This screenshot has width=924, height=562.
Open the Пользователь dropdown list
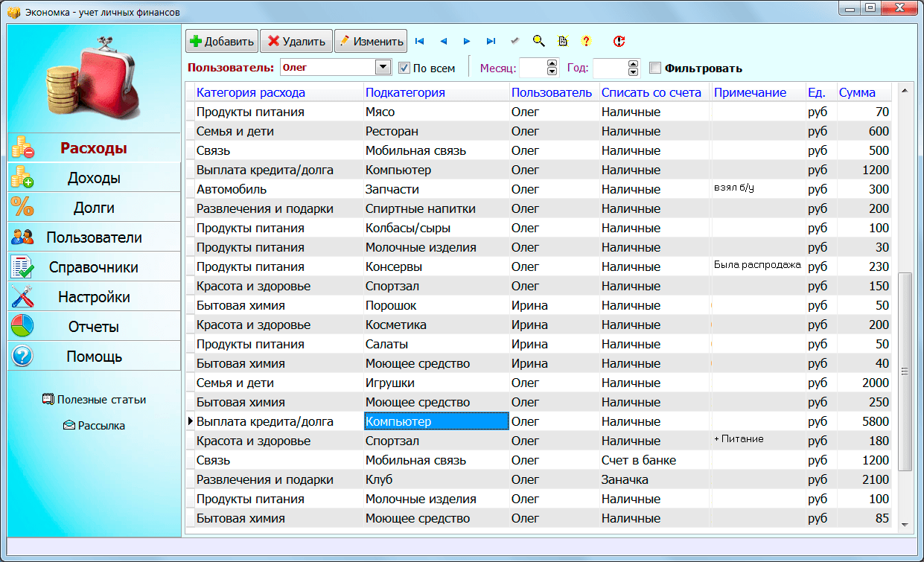(383, 68)
